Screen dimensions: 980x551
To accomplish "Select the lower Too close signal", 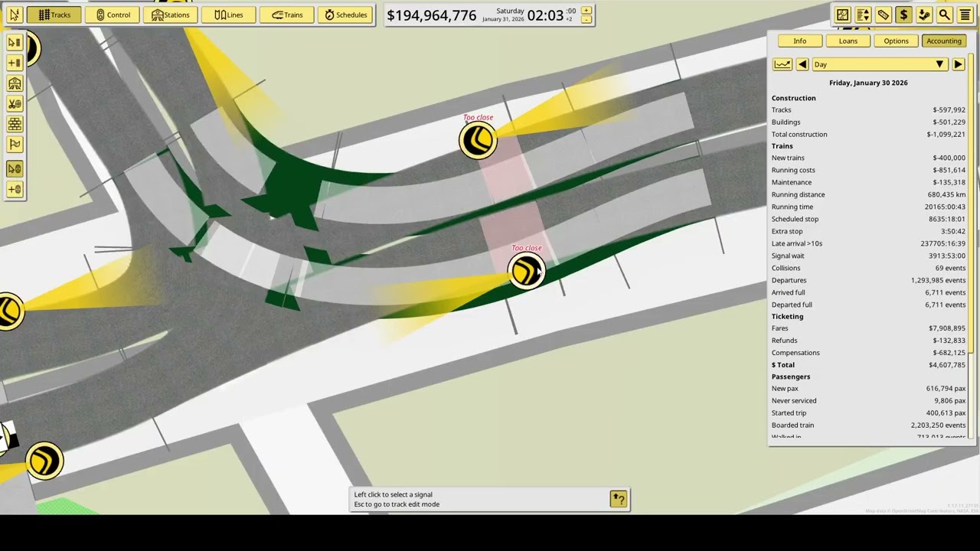I will 526,271.
